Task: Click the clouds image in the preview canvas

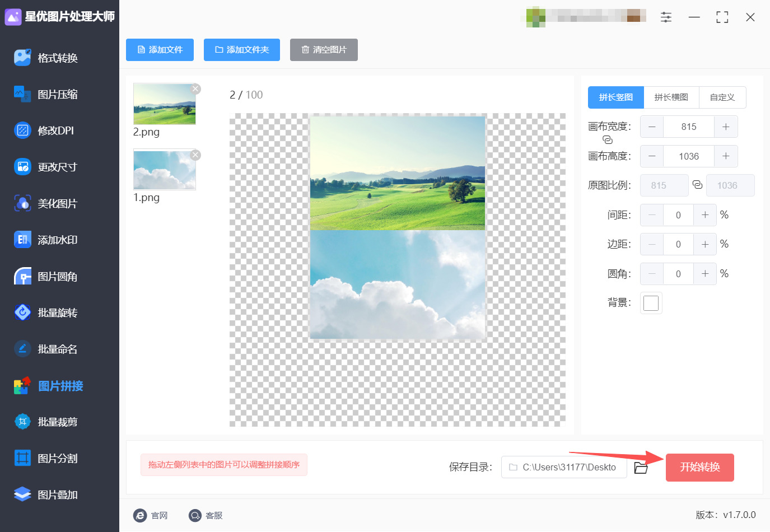Action: pyautogui.click(x=398, y=284)
